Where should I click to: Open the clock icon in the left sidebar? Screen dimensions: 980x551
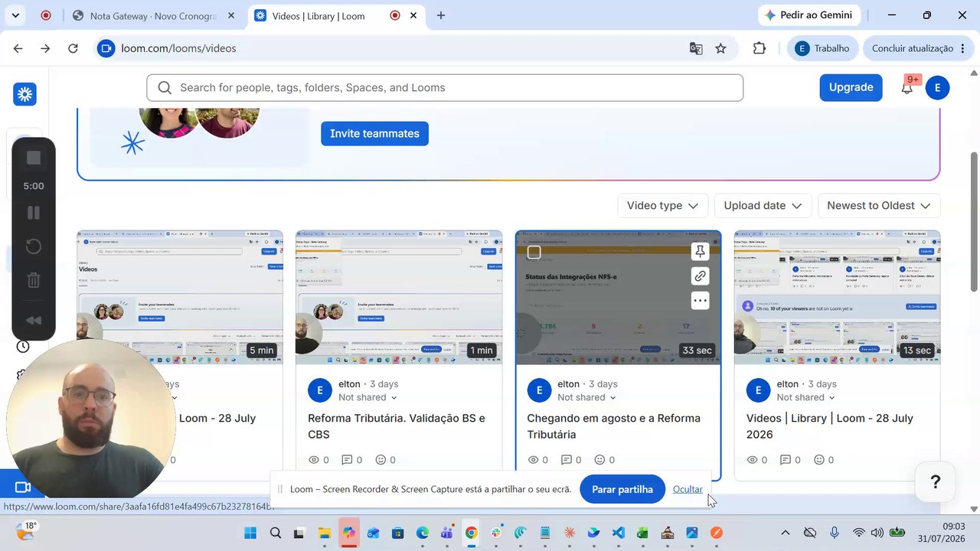coord(23,347)
